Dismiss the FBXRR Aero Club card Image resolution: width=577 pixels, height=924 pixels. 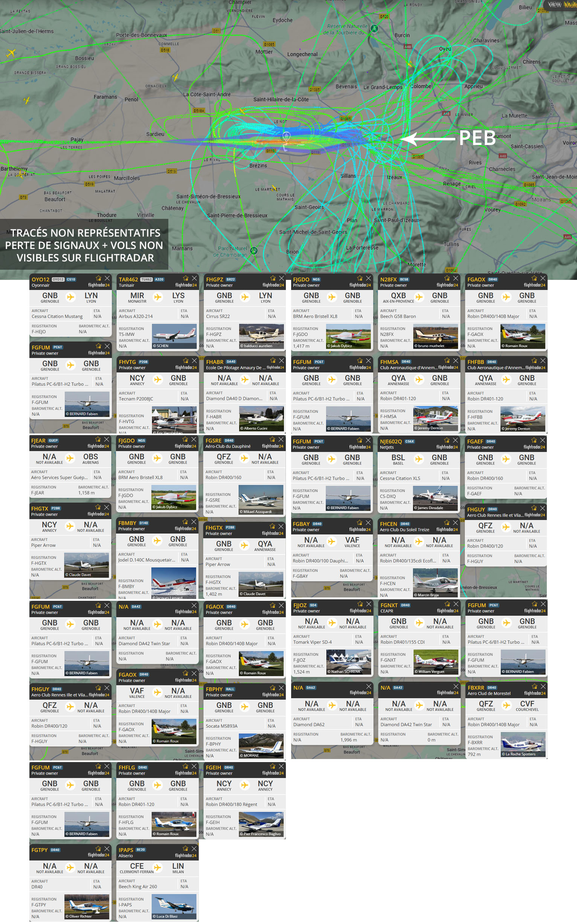click(x=543, y=687)
